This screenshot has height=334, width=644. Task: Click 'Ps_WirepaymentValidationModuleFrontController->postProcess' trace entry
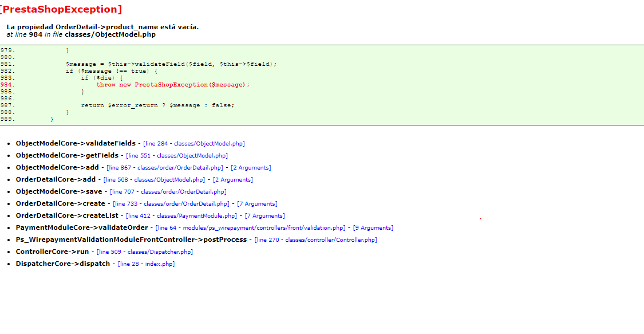(x=132, y=239)
